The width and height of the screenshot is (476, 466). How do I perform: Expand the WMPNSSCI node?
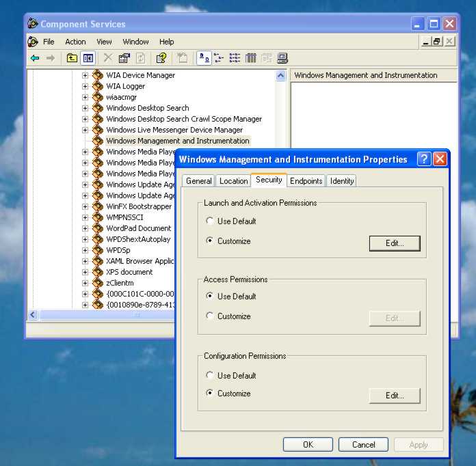pyautogui.click(x=85, y=217)
